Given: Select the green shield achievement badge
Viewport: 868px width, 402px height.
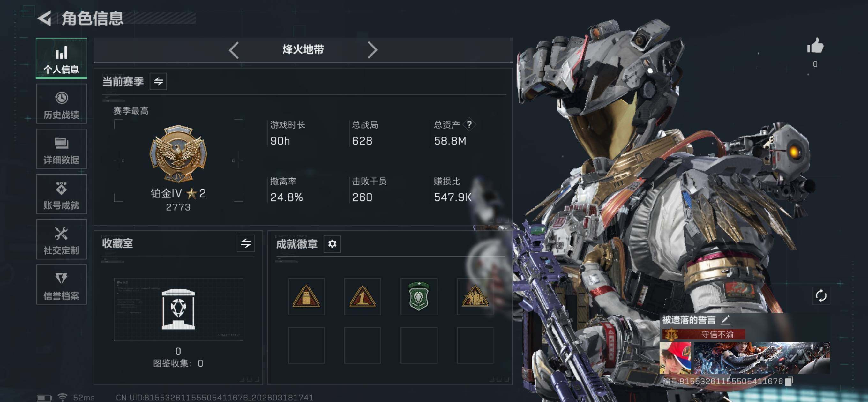Looking at the screenshot, I should 418,296.
